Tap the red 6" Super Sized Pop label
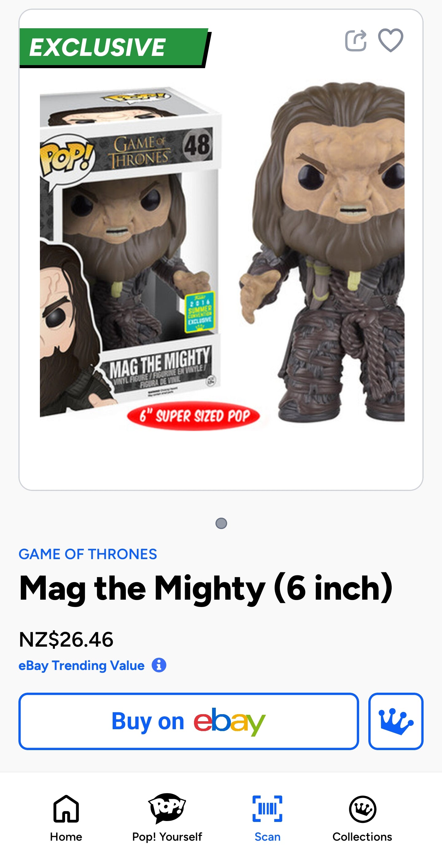Screen dimensions: 442x868 [x=193, y=416]
